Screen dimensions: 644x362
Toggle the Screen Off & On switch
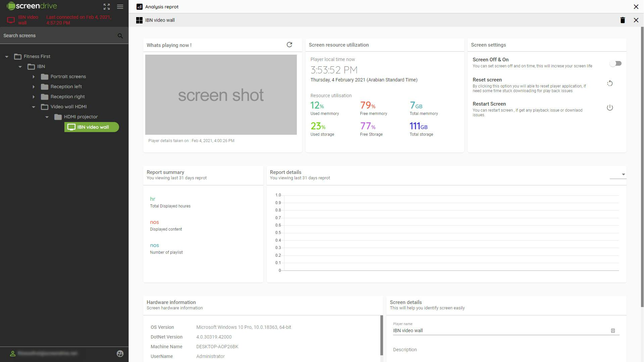(x=615, y=63)
